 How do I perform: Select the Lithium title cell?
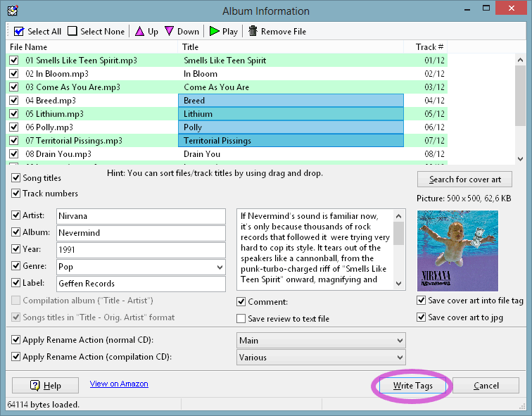(x=291, y=113)
